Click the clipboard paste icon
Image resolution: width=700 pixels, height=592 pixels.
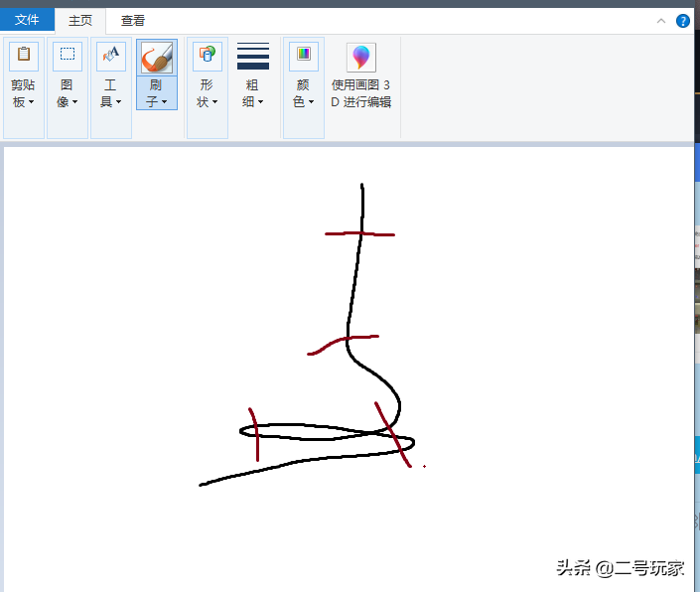point(24,56)
